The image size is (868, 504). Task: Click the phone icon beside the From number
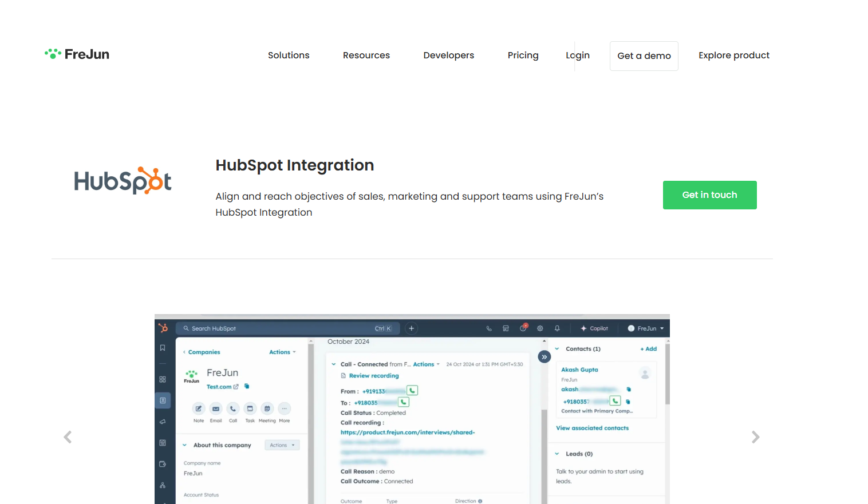(412, 390)
